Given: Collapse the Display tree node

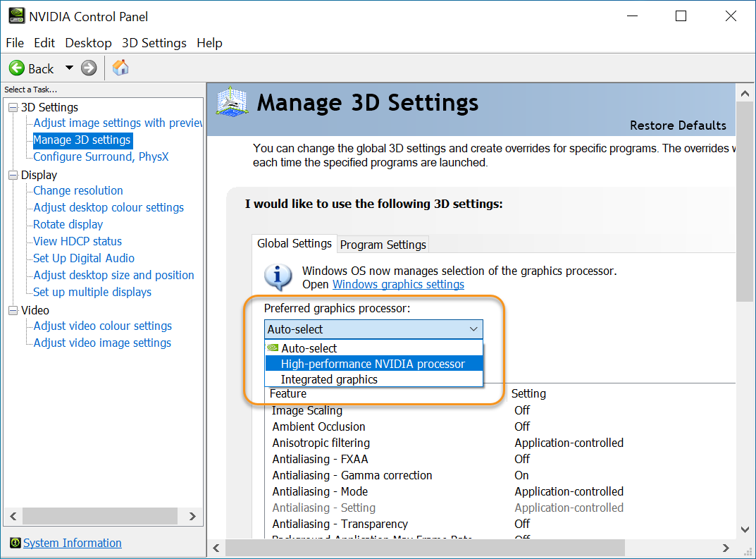Looking at the screenshot, I should pos(13,175).
